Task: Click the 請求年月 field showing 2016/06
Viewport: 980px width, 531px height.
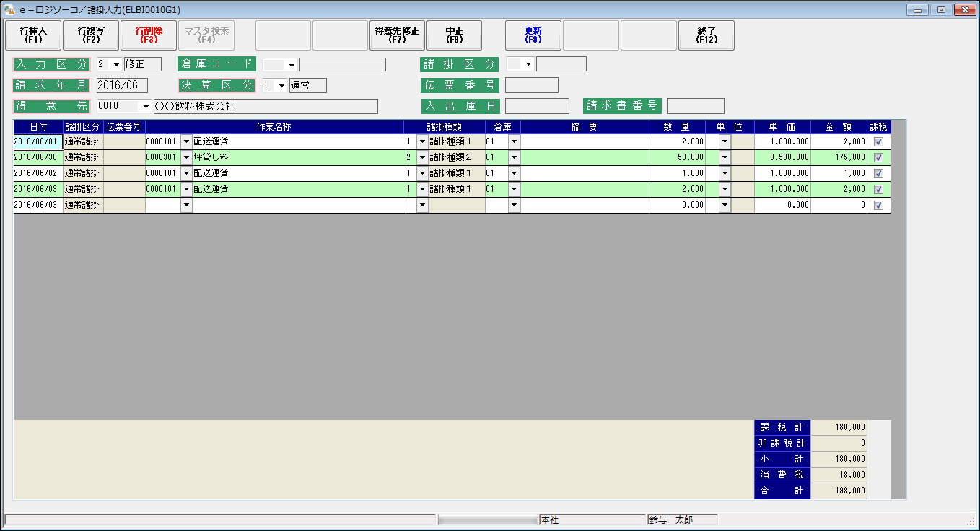Action: (x=121, y=86)
